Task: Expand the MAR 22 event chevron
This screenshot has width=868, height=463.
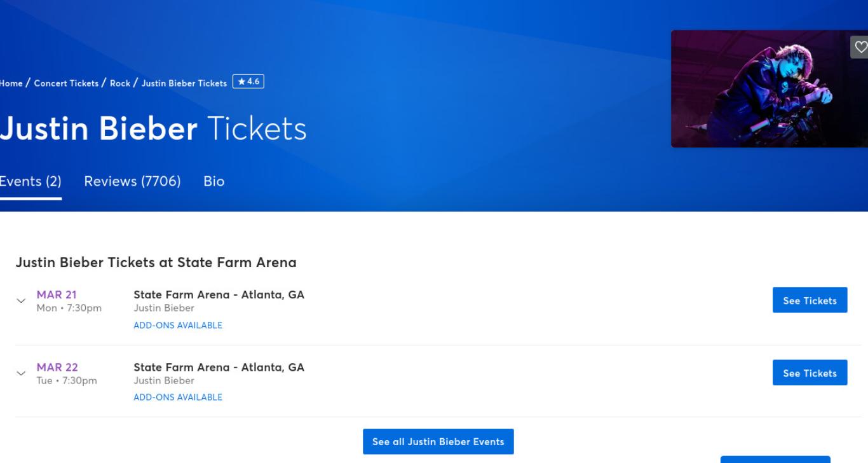Action: pos(22,373)
